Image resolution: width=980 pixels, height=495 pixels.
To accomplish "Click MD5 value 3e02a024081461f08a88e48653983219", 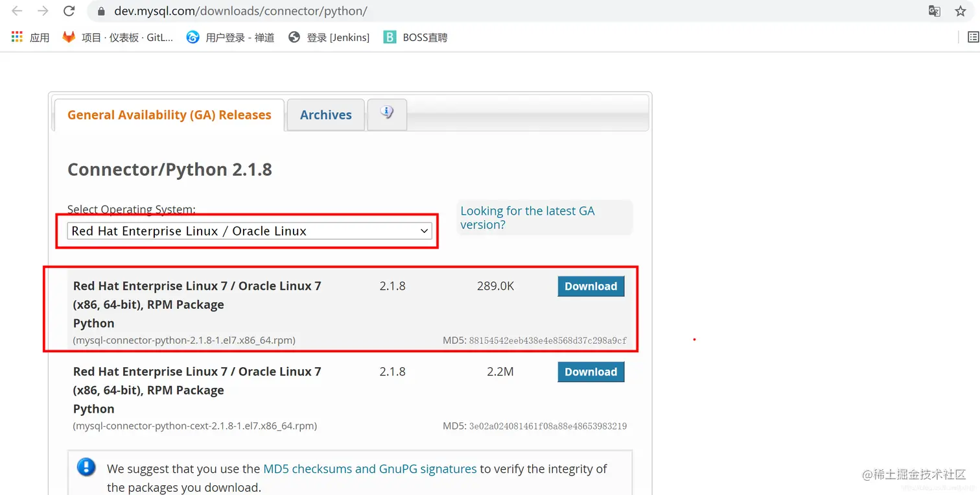I will [548, 426].
